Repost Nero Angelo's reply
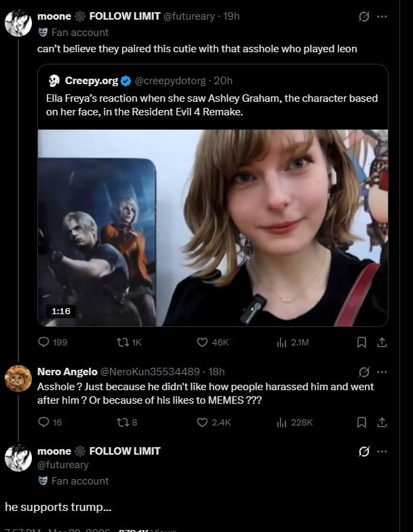The height and width of the screenshot is (532, 413). pyautogui.click(x=124, y=422)
